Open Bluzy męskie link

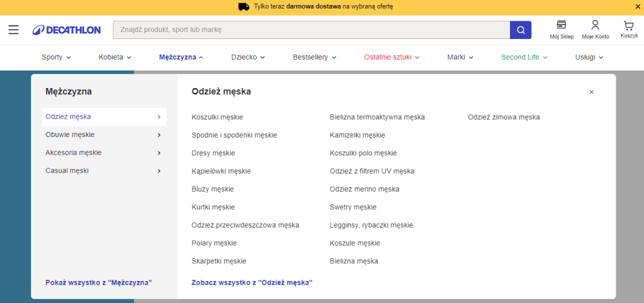tap(213, 189)
